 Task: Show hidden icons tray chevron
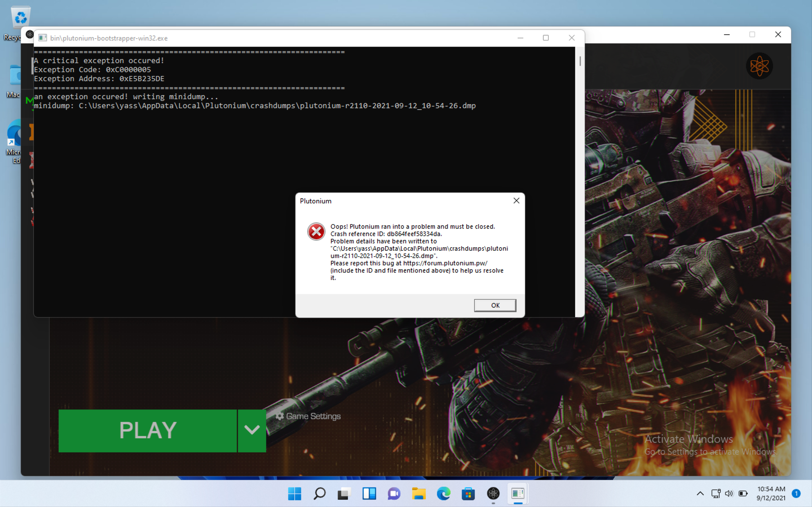700,493
